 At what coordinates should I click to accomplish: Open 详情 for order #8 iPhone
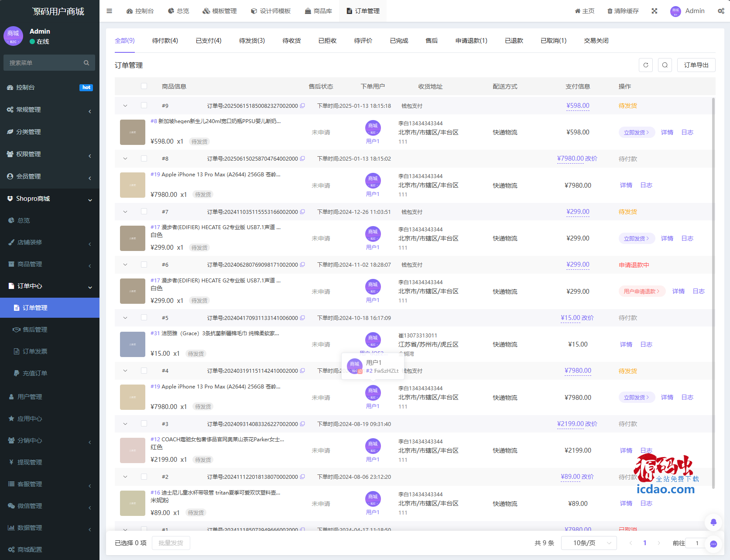626,186
